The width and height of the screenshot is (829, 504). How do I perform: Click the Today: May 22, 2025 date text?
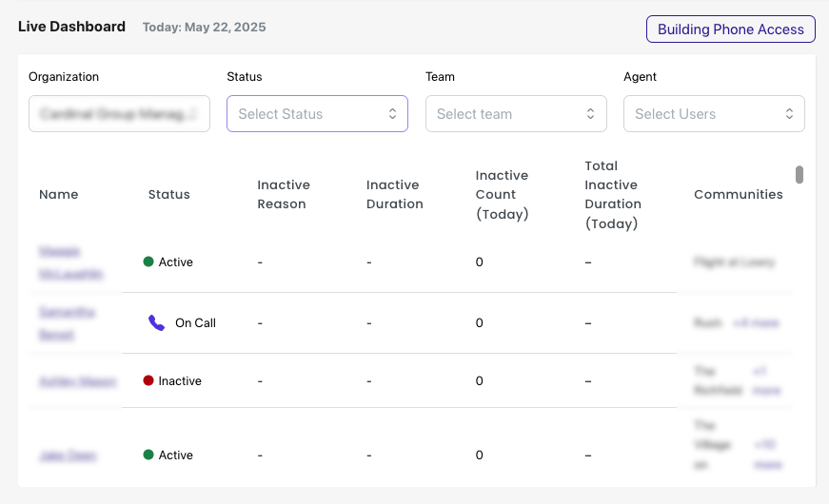204,27
